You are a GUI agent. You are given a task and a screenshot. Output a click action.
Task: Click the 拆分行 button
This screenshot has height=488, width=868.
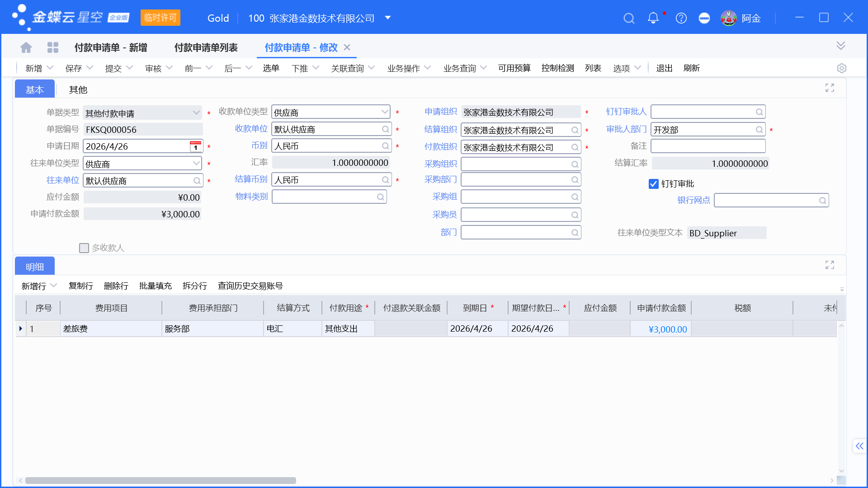[x=195, y=286]
